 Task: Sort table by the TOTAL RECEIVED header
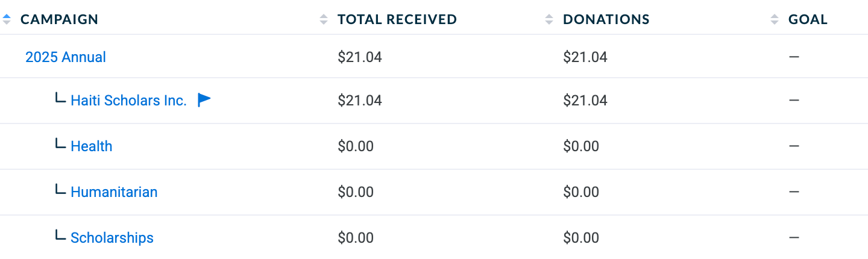[x=397, y=19]
